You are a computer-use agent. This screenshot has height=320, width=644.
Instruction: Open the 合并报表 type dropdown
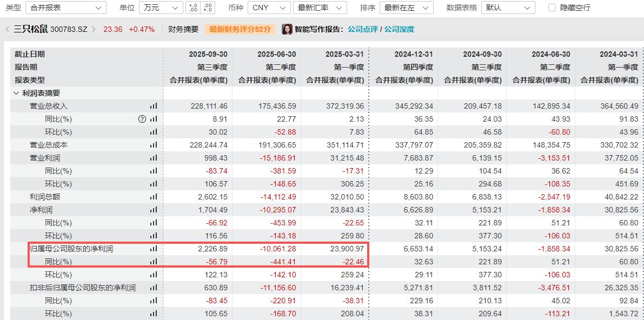tap(66, 8)
